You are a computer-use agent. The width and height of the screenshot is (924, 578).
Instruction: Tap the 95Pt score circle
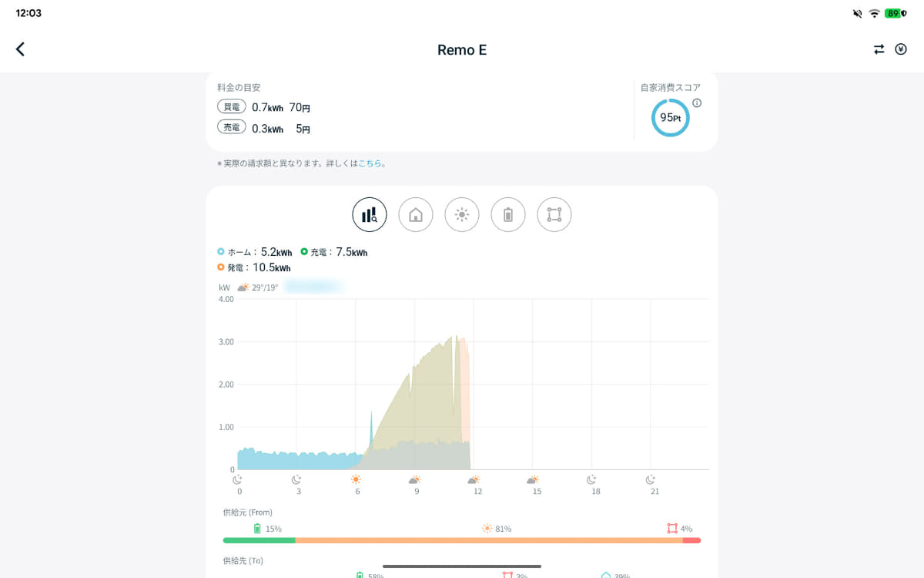(670, 117)
